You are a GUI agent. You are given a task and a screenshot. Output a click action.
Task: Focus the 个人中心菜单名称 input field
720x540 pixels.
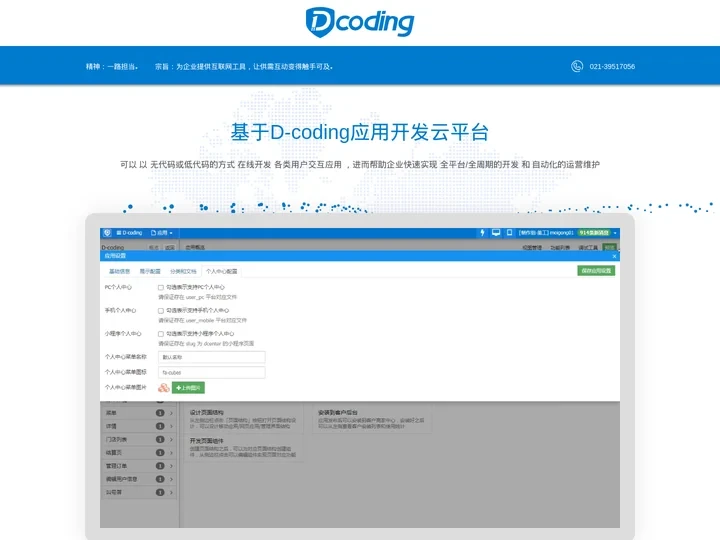(212, 357)
